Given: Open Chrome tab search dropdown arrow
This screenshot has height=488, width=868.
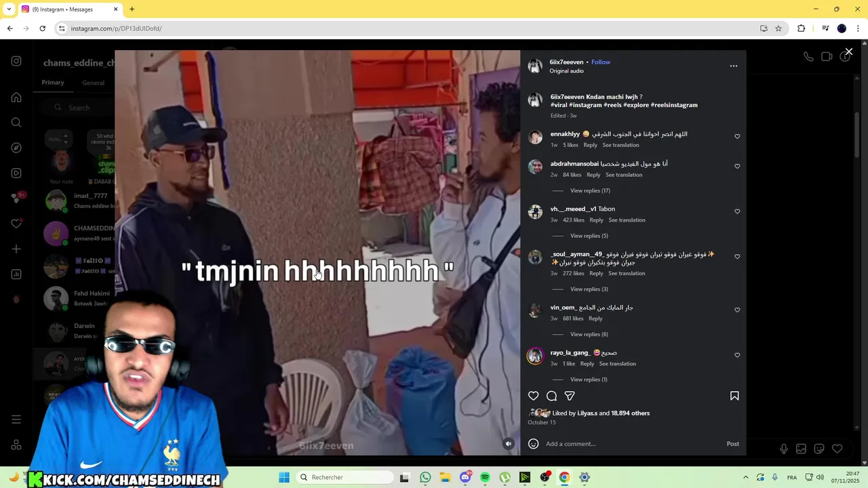Looking at the screenshot, I should (x=9, y=9).
